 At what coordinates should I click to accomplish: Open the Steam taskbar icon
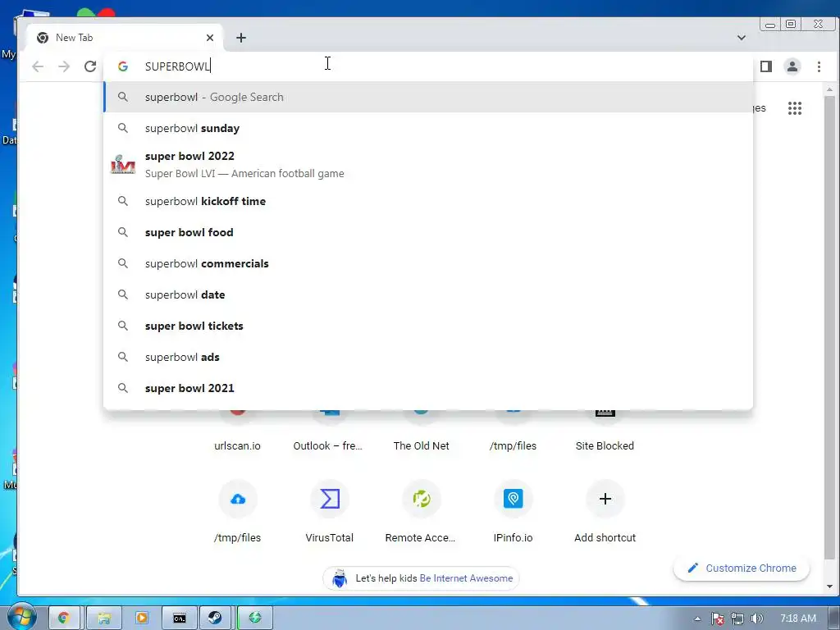[x=215, y=618]
